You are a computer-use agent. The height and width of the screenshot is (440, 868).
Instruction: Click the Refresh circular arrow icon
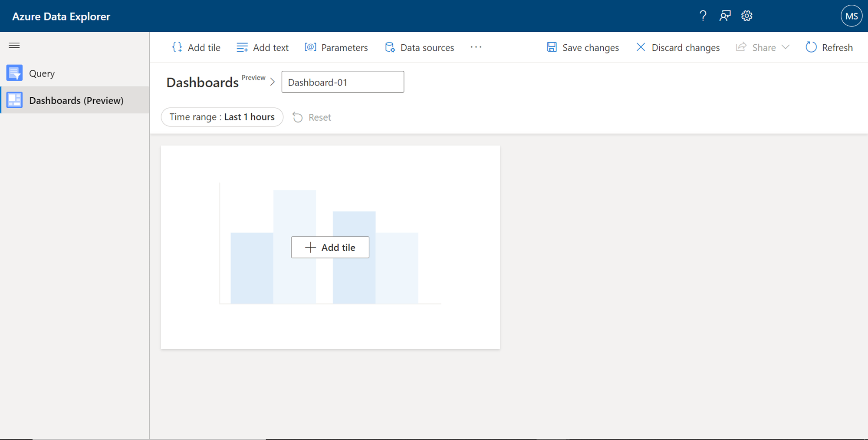coord(811,47)
